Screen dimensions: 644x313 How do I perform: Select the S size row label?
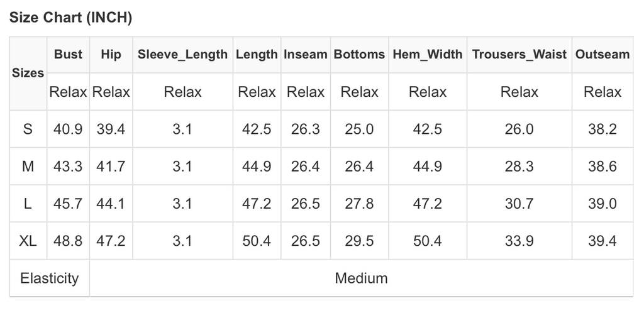pyautogui.click(x=28, y=129)
